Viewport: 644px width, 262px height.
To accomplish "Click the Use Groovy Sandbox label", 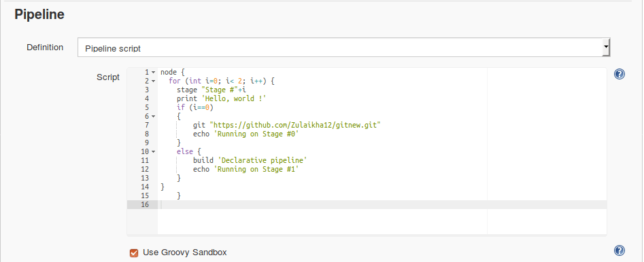I will coord(185,252).
